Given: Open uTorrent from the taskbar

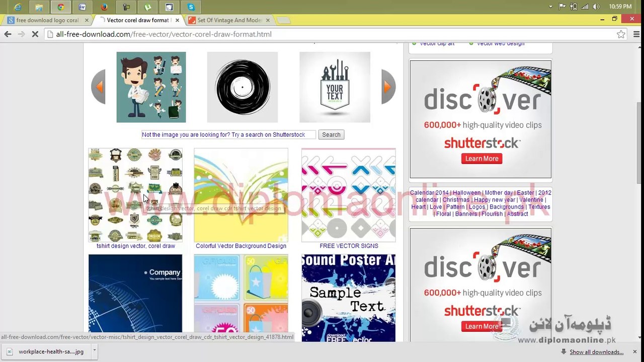Looking at the screenshot, I should (147, 7).
